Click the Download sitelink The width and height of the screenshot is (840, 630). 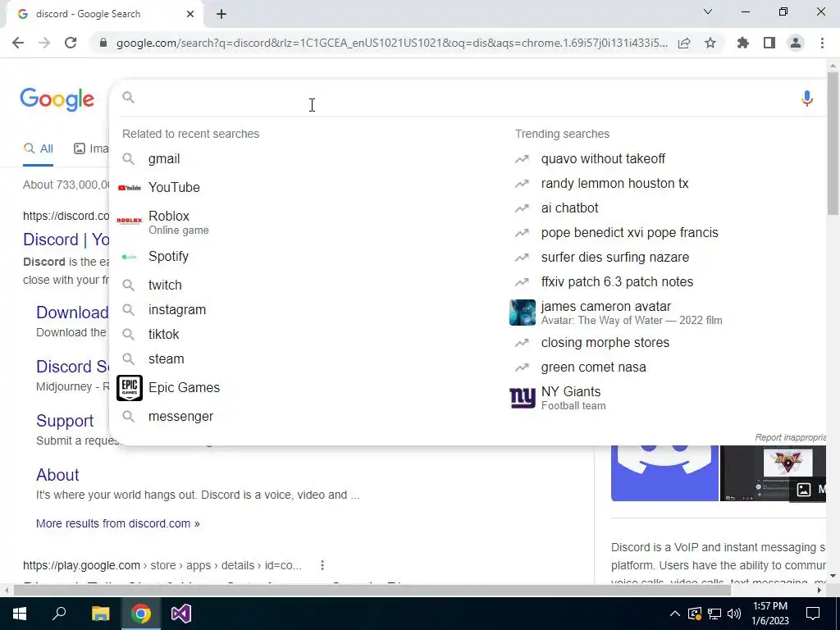[72, 313]
